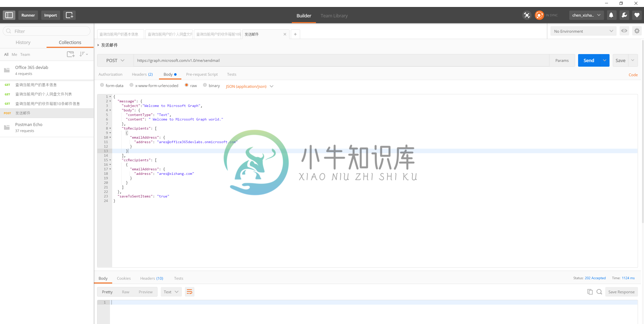
Task: Filter collections by Me
Action: pyautogui.click(x=14, y=54)
